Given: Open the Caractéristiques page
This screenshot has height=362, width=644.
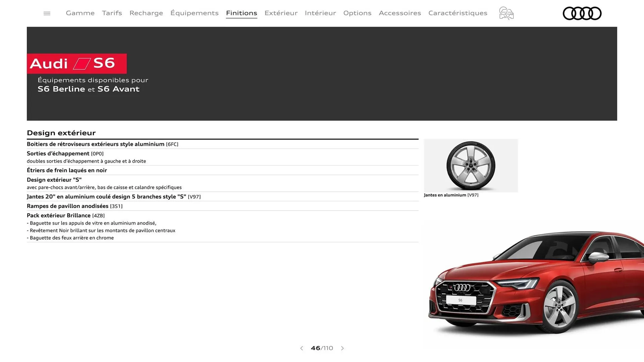Looking at the screenshot, I should click(x=458, y=13).
